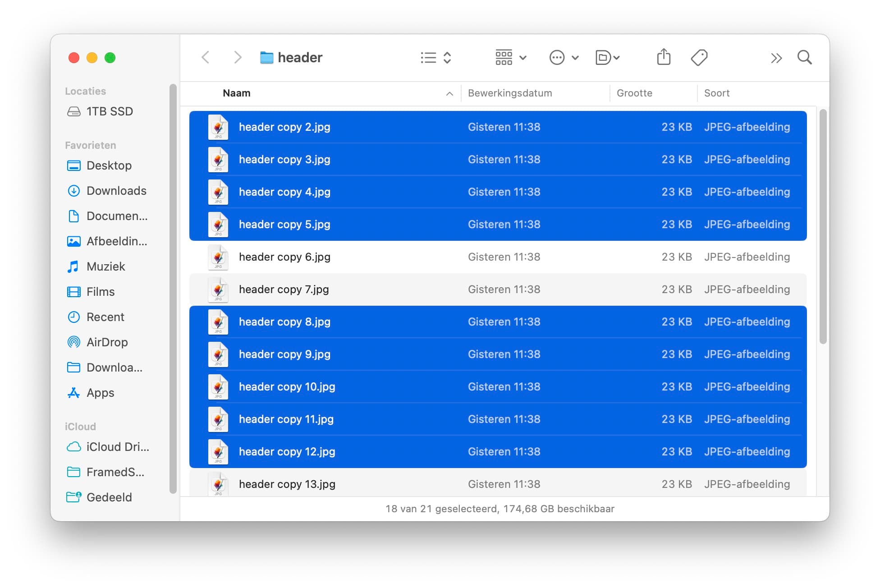Sort by Soort column header

pos(717,93)
